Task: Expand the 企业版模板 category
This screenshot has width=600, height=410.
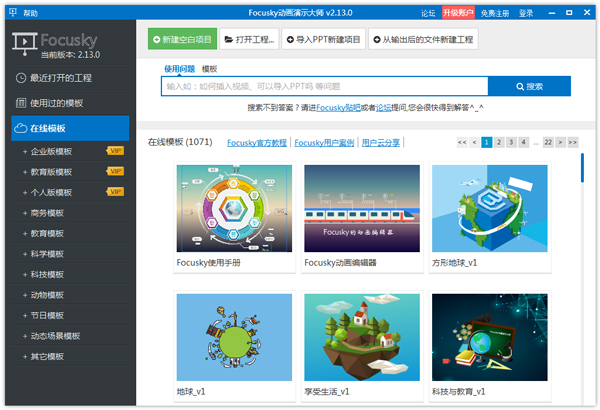Action: coord(25,152)
